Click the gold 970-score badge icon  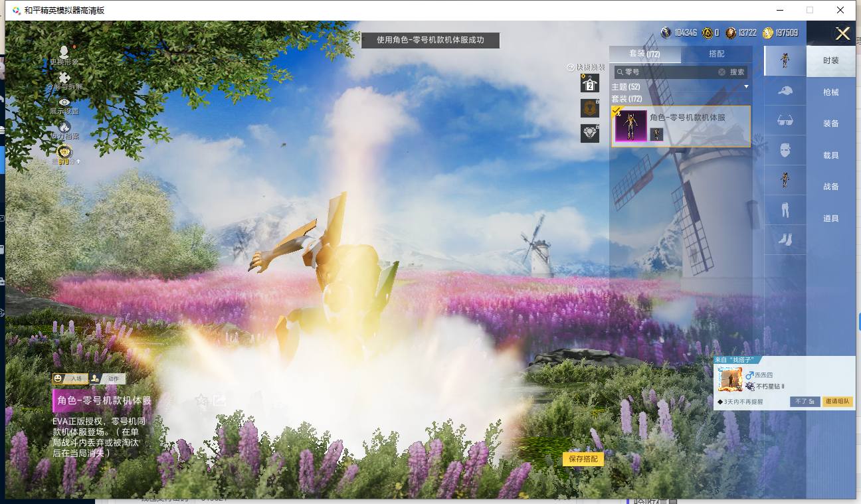coord(64,152)
